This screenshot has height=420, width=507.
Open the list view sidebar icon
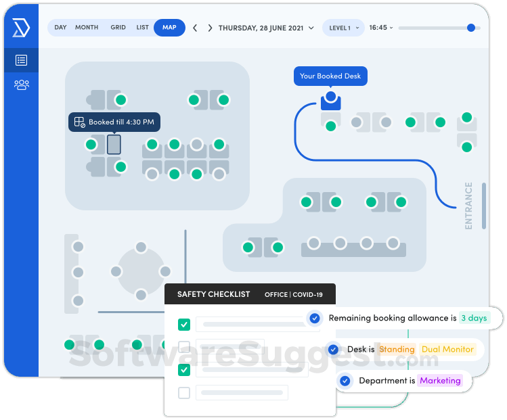pyautogui.click(x=22, y=60)
